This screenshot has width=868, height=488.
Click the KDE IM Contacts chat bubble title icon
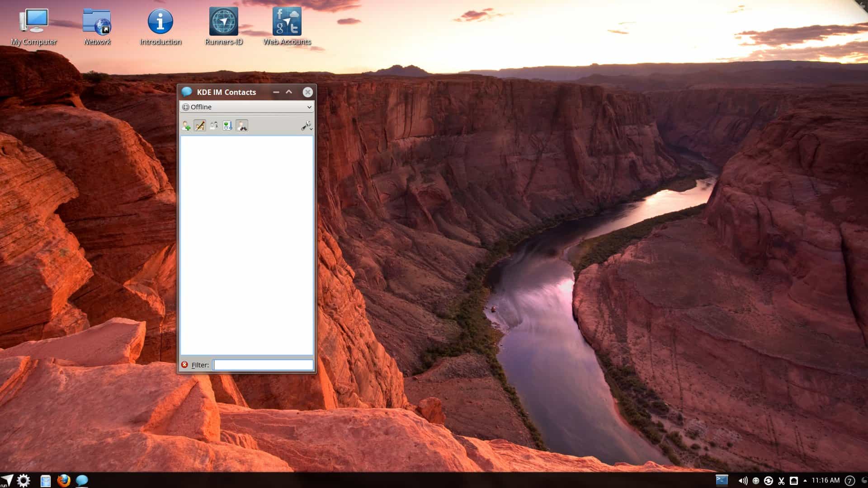187,92
